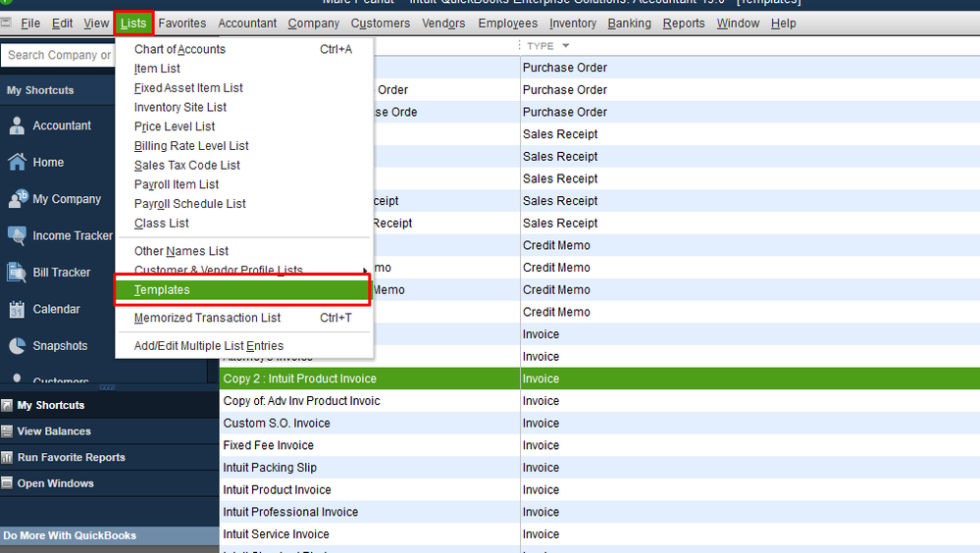This screenshot has height=553, width=980.
Task: Click the sidebar panel resize grip handle
Action: (107, 387)
